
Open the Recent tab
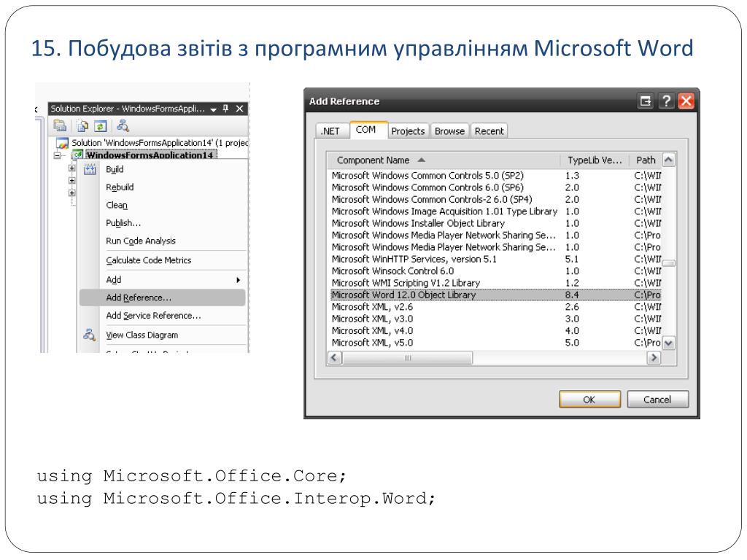coord(489,131)
